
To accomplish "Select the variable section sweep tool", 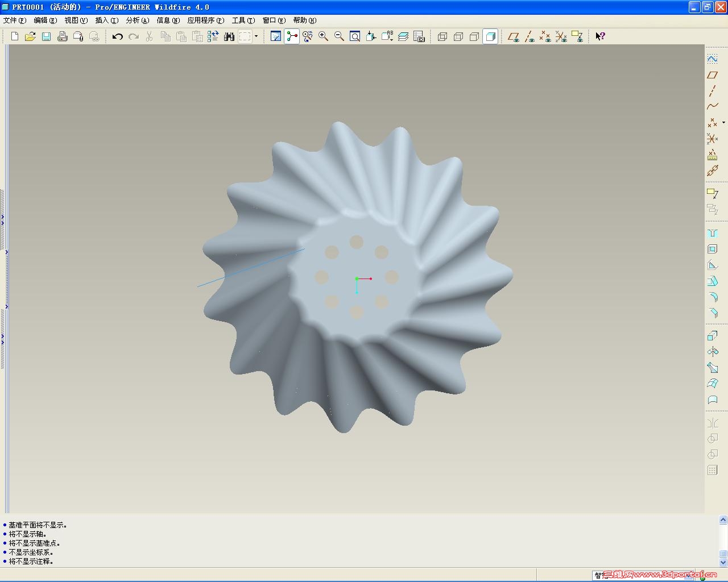I will pyautogui.click(x=712, y=368).
